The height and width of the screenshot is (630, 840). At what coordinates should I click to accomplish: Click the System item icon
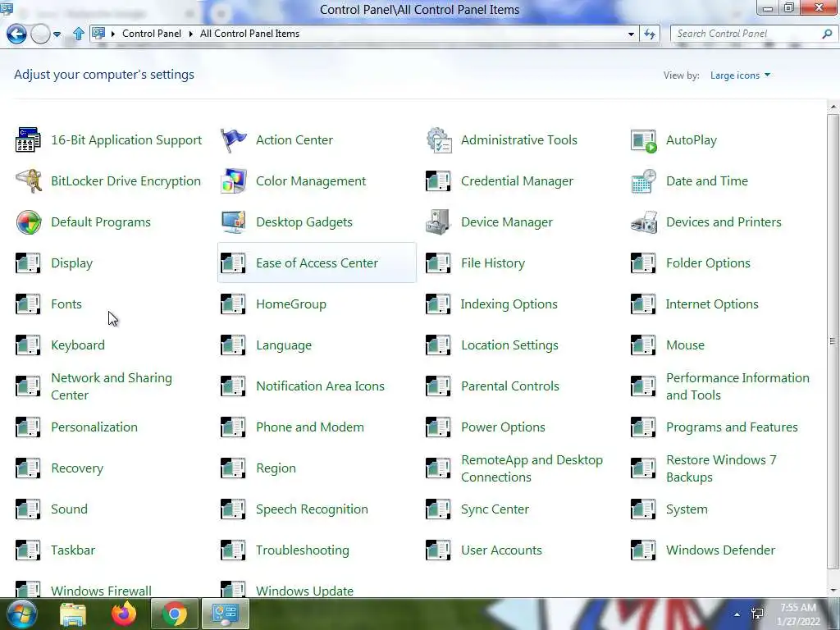(x=643, y=509)
